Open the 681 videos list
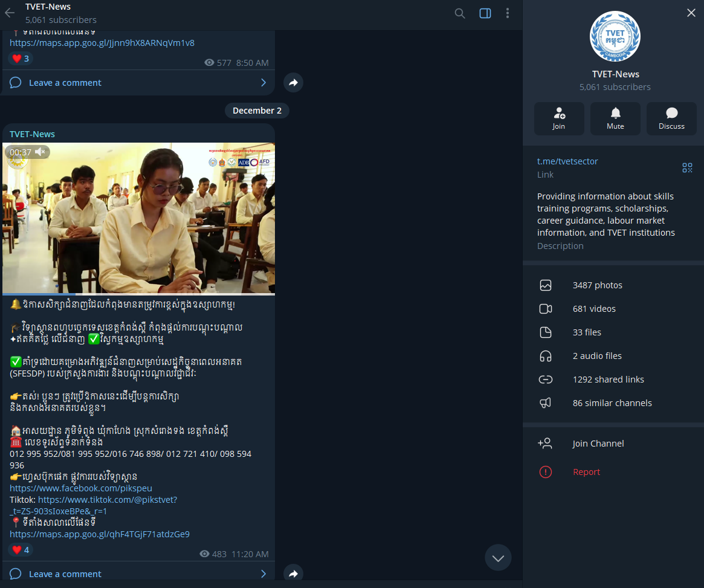Screen dimensions: 704x588 pos(594,309)
